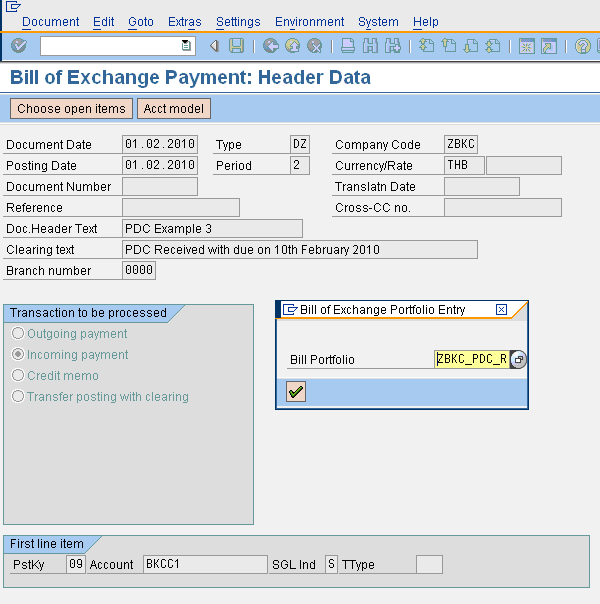Select the Credit memo radio button
This screenshot has width=600, height=604.
[x=18, y=375]
